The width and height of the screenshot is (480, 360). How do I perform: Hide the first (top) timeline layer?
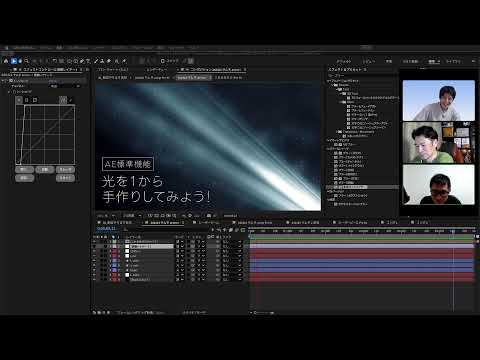click(x=94, y=242)
